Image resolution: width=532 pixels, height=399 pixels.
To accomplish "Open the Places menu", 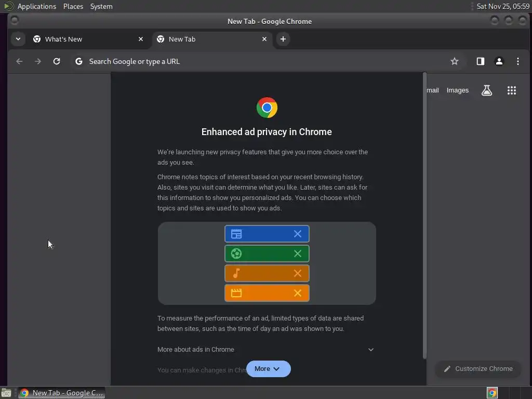I will click(73, 6).
